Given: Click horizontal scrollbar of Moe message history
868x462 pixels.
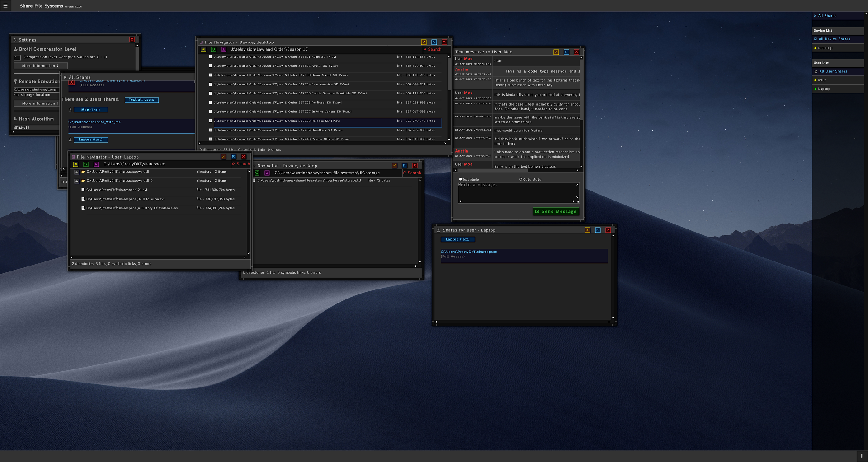Looking at the screenshot, I should click(x=517, y=170).
